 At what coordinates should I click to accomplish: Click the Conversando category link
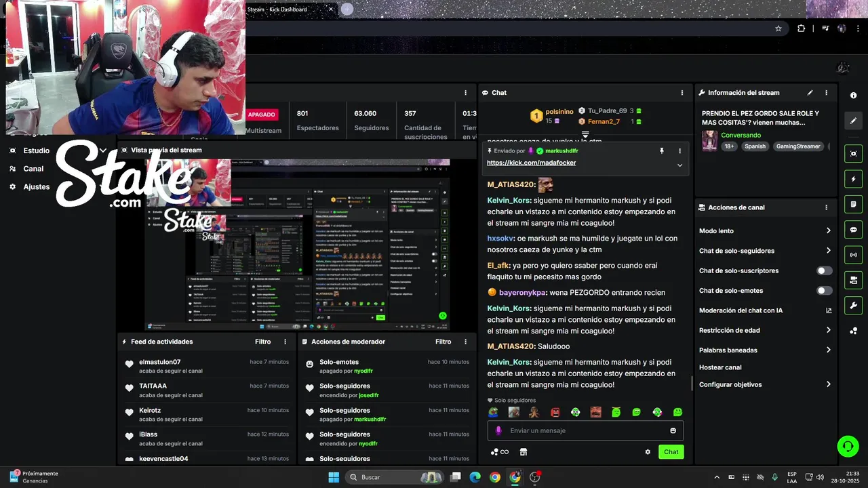click(x=741, y=135)
